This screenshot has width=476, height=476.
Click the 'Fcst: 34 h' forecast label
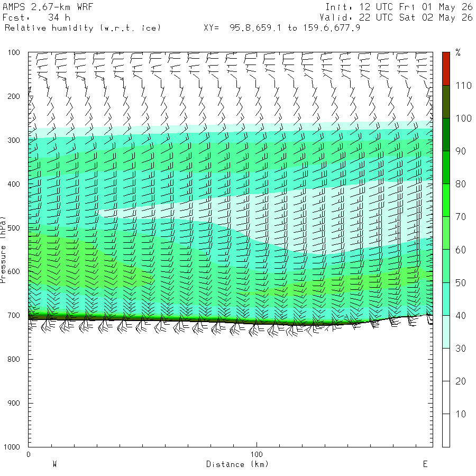pos(36,17)
